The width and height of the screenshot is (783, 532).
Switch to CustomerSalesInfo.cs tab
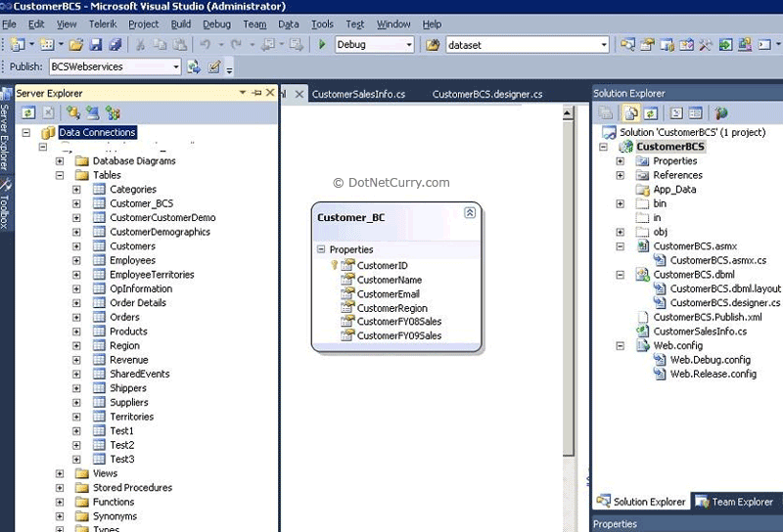(358, 94)
